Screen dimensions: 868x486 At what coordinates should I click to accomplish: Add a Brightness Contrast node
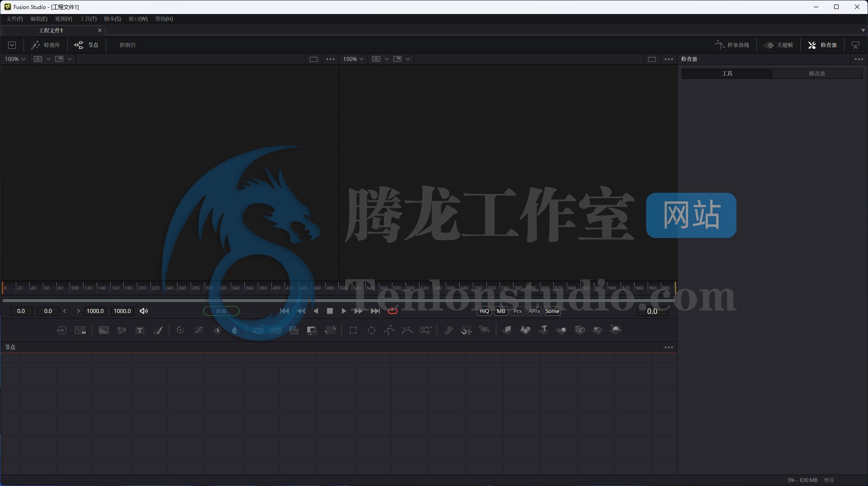[x=217, y=330]
